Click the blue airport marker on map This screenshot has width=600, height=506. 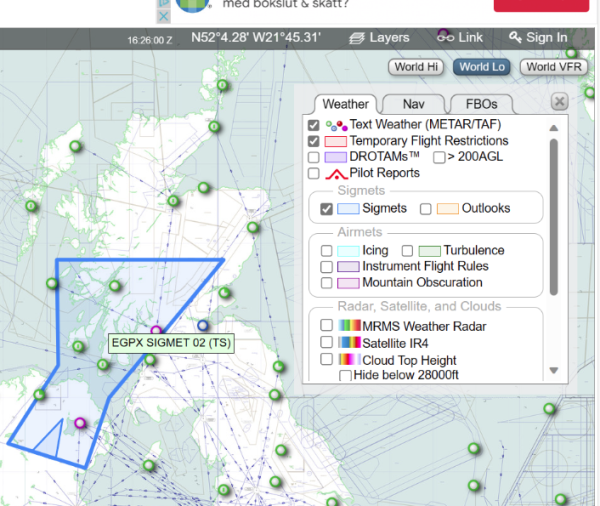[x=204, y=326]
